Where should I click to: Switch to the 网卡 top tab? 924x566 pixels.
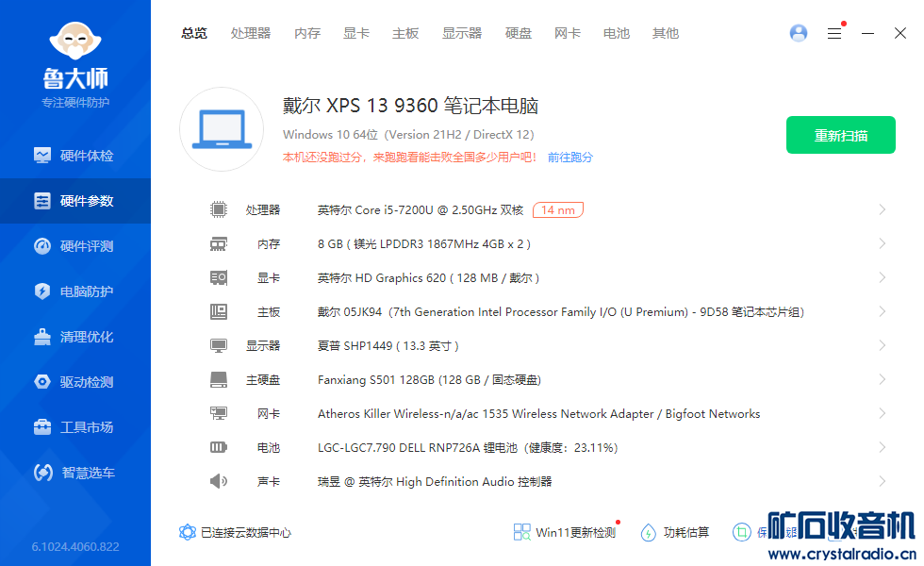pyautogui.click(x=568, y=33)
